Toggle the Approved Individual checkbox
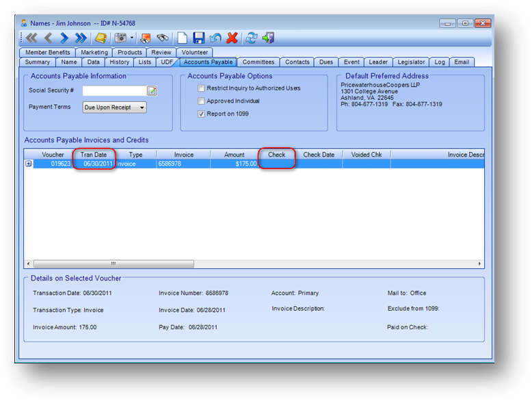The image size is (532, 401). pyautogui.click(x=201, y=101)
